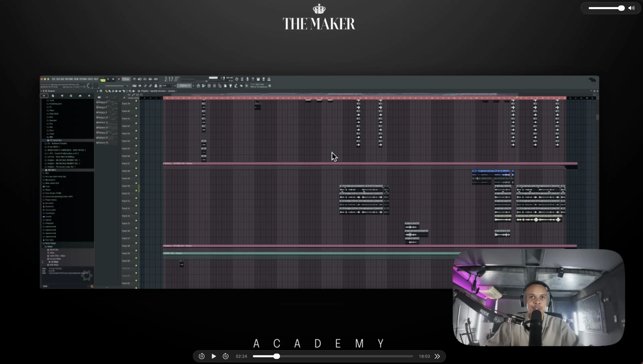Select the Paint brush tool in playlist toolbar
This screenshot has height=364, width=643.
tap(110, 91)
